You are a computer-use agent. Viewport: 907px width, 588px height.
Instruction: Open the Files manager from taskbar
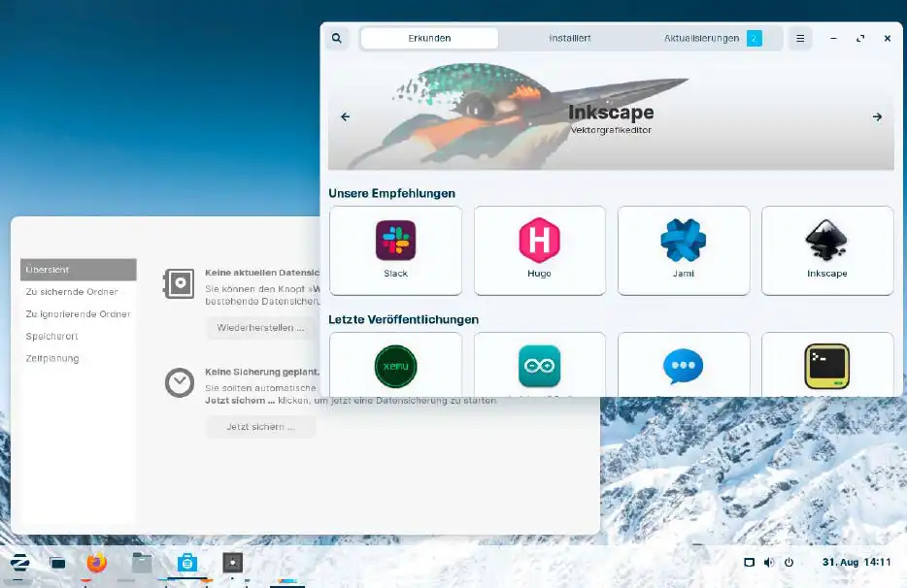(142, 562)
